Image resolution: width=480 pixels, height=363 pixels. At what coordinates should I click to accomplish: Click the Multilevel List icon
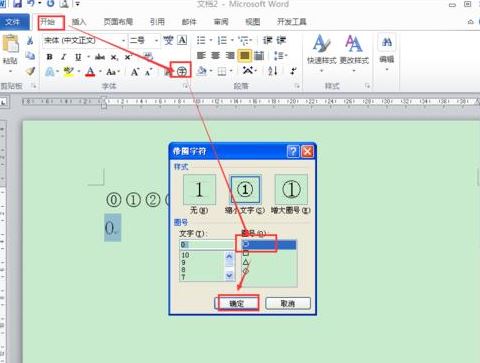click(244, 40)
